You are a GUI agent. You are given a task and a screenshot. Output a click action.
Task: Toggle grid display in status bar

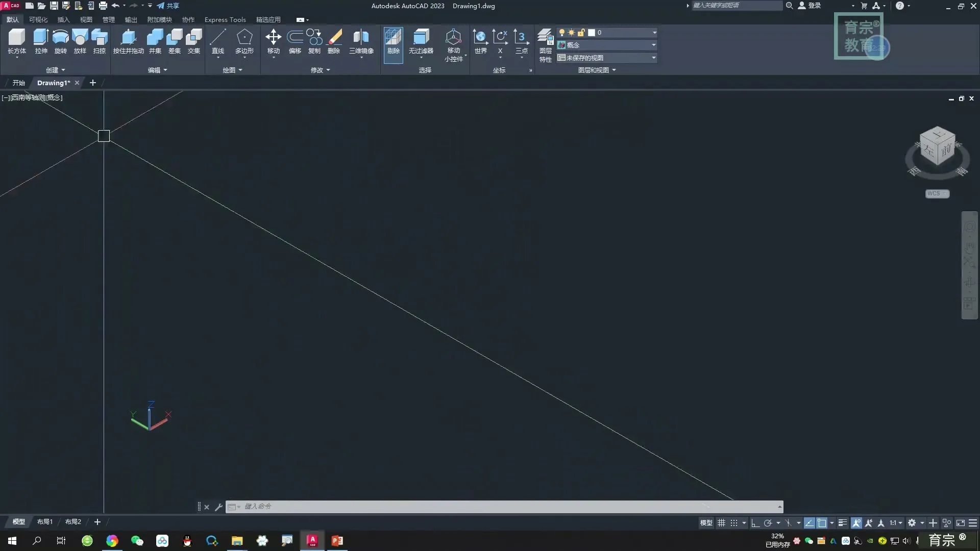(721, 523)
